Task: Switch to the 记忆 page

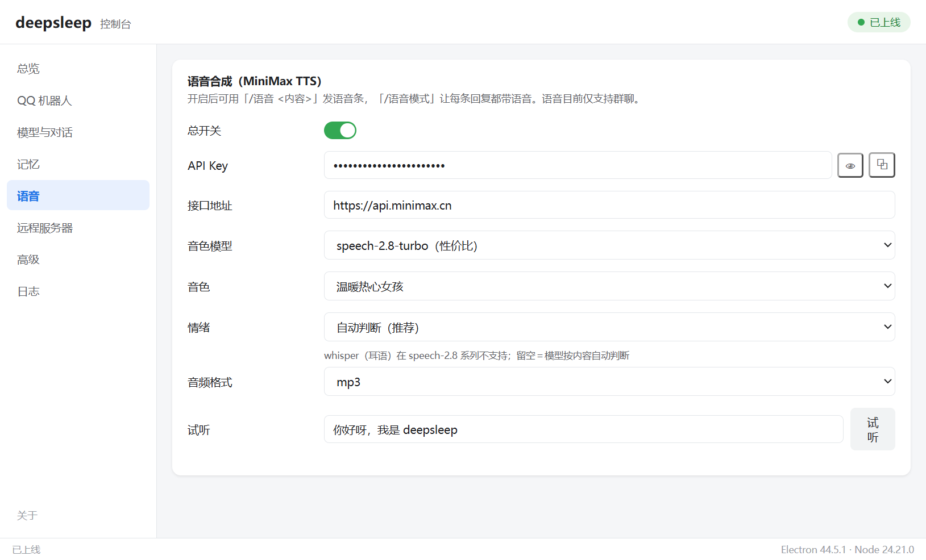Action: (78, 164)
